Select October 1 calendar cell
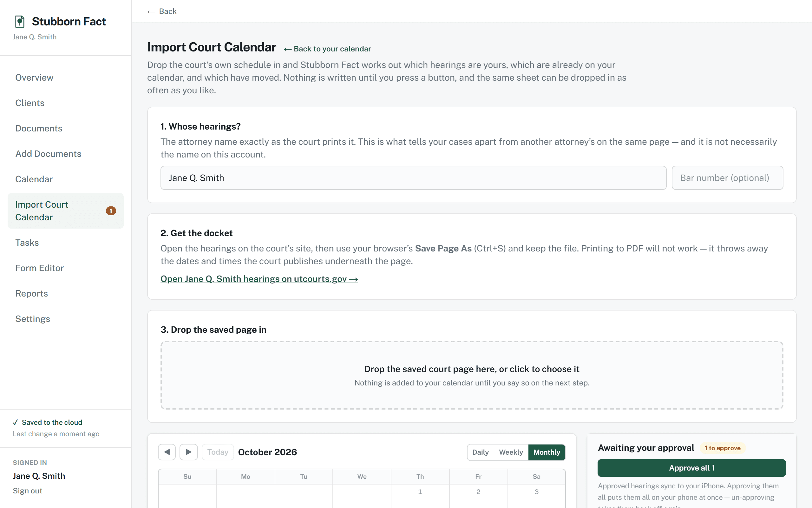The height and width of the screenshot is (508, 812). click(x=420, y=496)
